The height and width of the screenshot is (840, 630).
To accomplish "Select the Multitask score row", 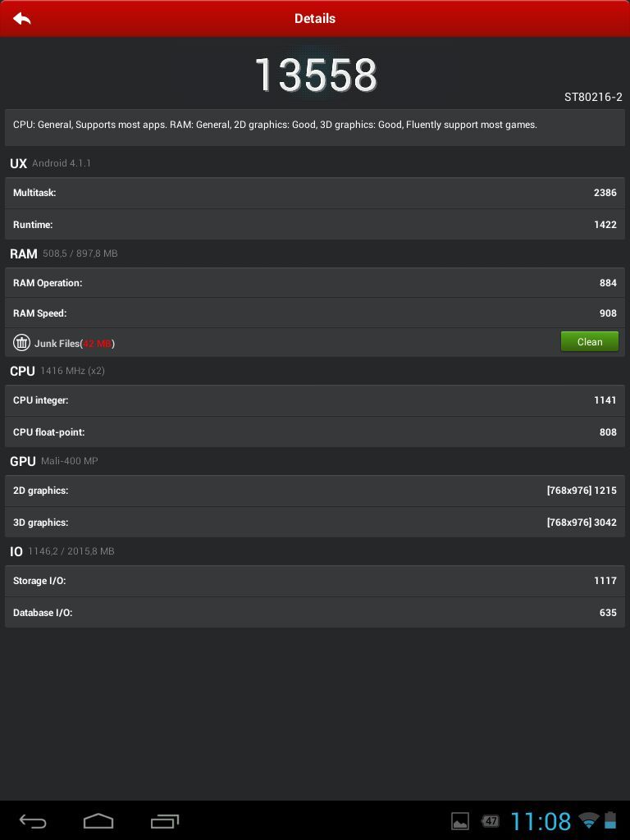I will point(315,193).
